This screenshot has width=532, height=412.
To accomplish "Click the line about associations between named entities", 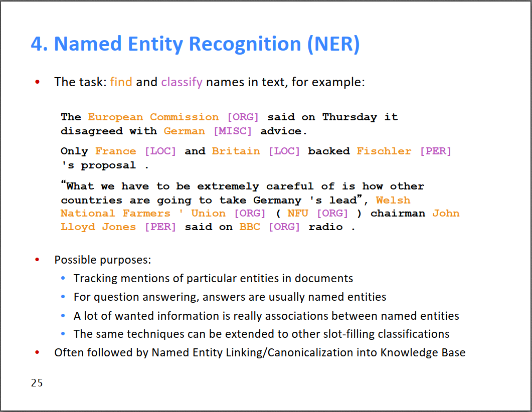I will point(266,316).
